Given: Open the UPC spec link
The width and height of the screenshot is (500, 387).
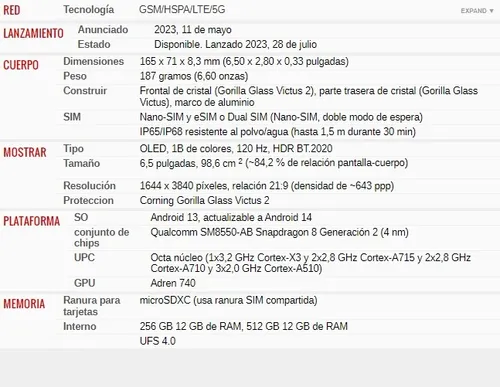Looking at the screenshot, I should (84, 257).
